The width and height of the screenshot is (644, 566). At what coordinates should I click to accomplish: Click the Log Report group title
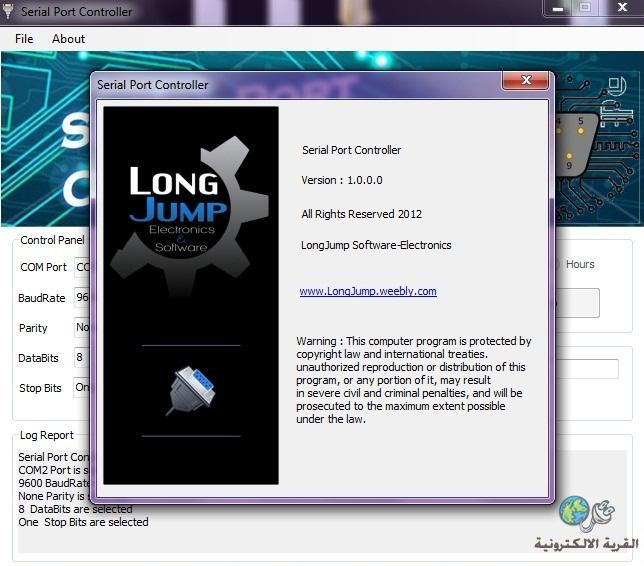pos(47,435)
